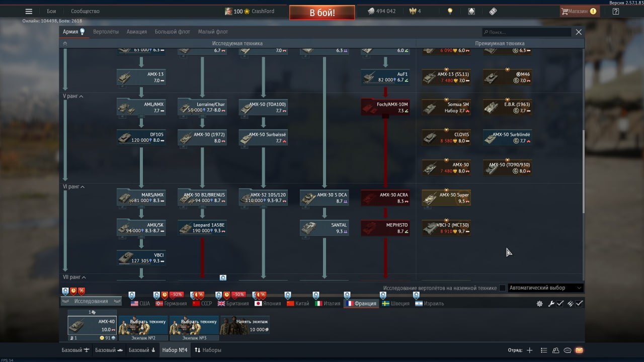
Task: Open the inventory items icon
Action: pyautogui.click(x=471, y=11)
